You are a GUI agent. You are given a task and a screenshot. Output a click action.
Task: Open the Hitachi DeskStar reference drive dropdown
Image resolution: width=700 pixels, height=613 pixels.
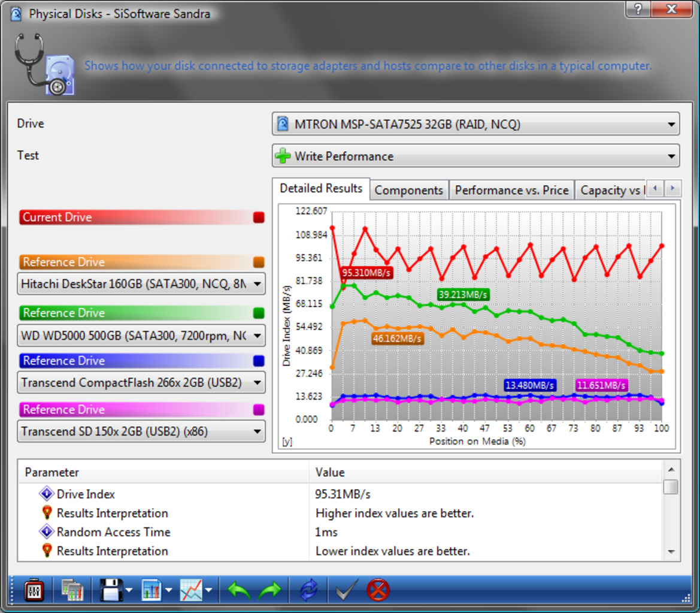[141, 283]
